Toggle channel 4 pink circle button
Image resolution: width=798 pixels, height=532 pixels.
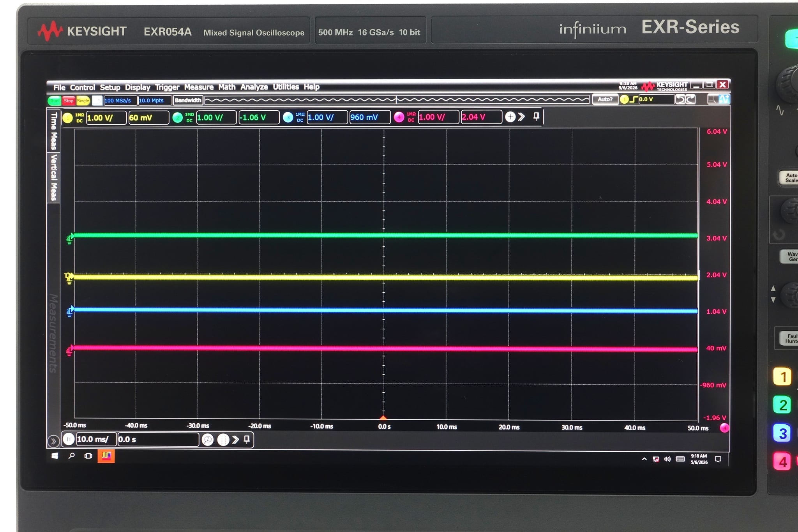(399, 117)
